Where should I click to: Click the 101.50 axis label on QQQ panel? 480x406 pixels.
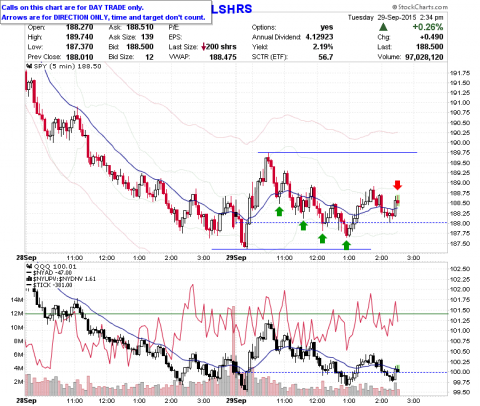460,310
